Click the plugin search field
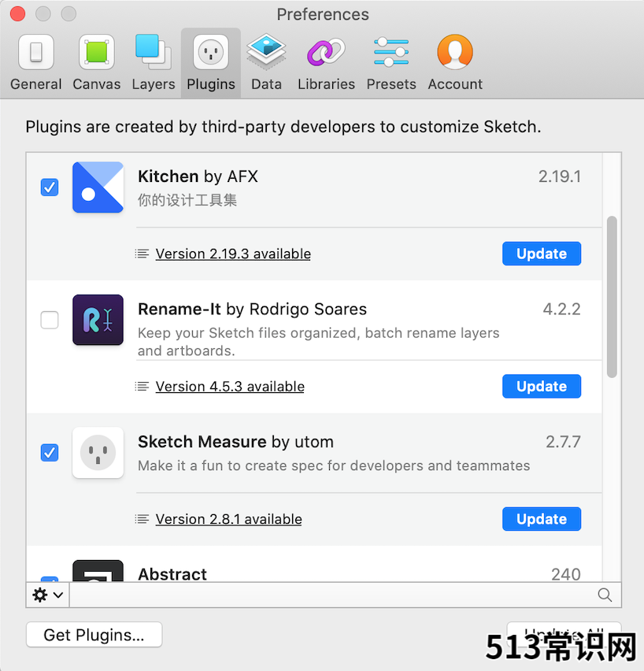Screen dimensions: 644x671 [x=345, y=595]
